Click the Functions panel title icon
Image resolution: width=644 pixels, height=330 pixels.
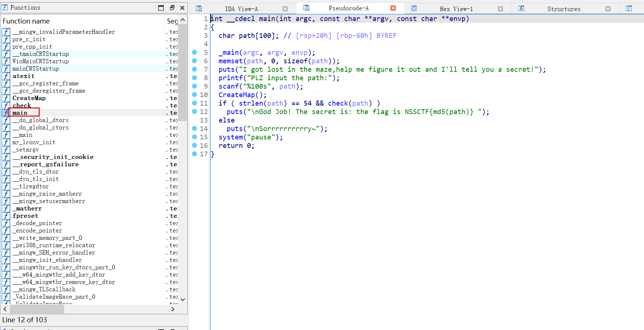(5, 7)
